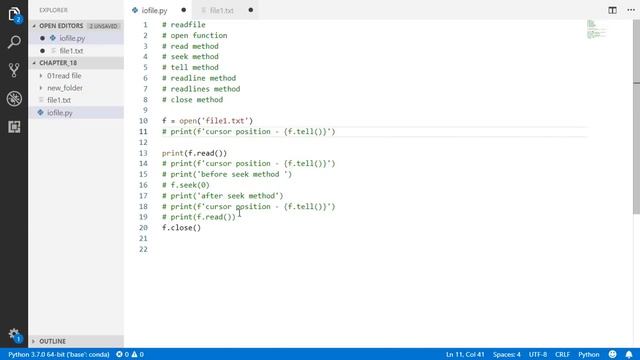The height and width of the screenshot is (360, 640).
Task: Open the feedback smiley icon
Action: point(612,354)
